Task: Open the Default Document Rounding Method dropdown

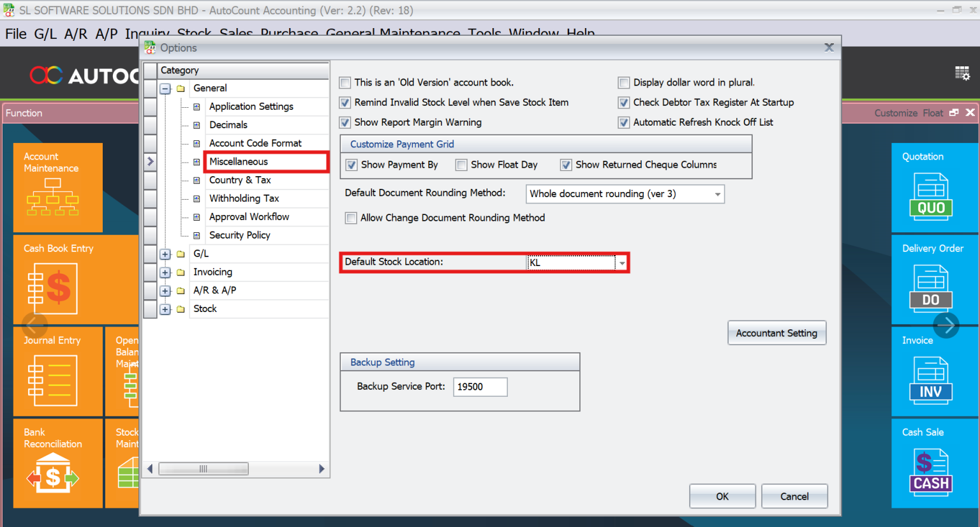Action: 716,194
